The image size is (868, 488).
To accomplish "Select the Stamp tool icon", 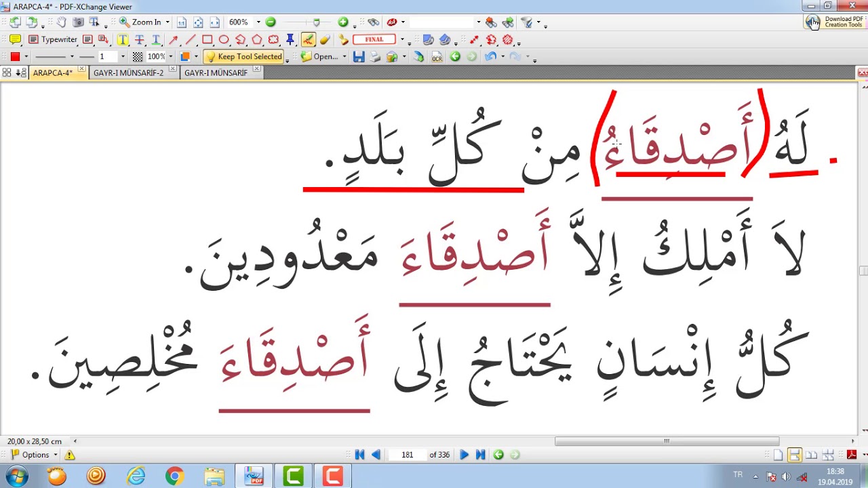I will [344, 39].
